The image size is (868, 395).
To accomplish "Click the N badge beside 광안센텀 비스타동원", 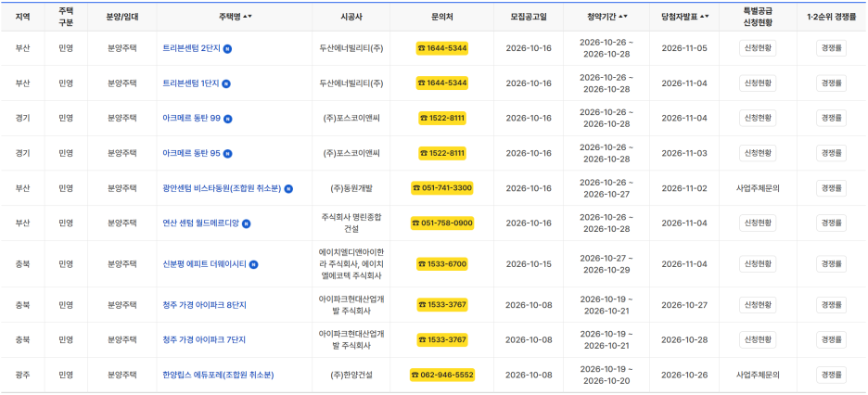I will [288, 188].
